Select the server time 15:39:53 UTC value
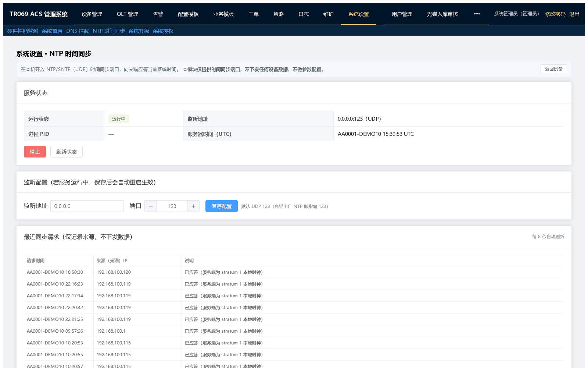Screen dimensions: 588x368 [376, 134]
